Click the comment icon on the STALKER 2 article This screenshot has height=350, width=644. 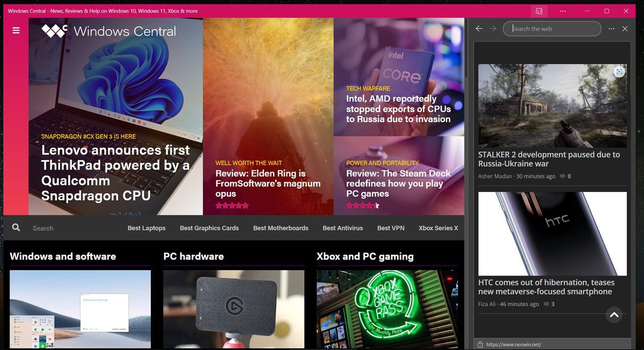pyautogui.click(x=563, y=176)
